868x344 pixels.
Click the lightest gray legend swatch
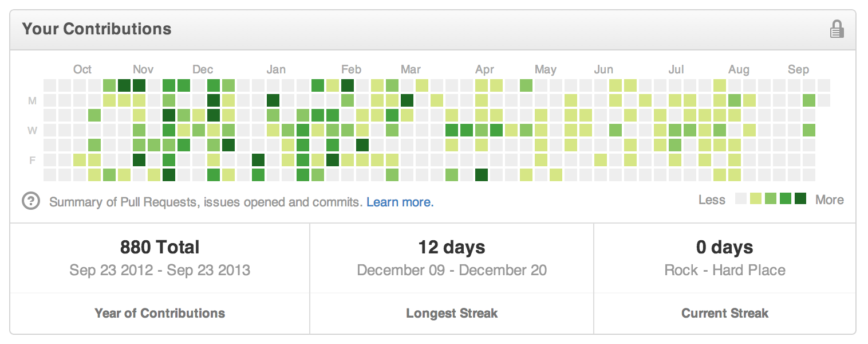pos(741,200)
